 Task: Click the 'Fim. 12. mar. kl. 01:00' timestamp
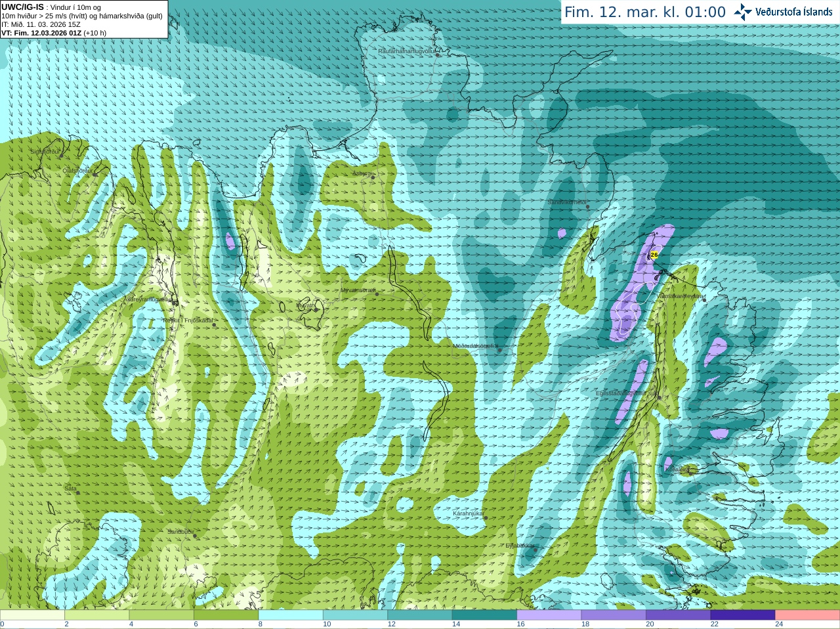[645, 12]
